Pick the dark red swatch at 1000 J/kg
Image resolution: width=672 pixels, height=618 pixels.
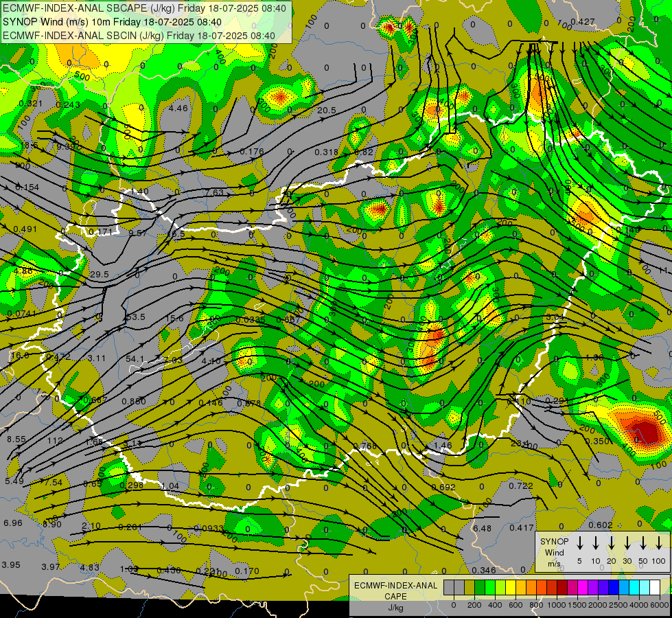(x=562, y=588)
